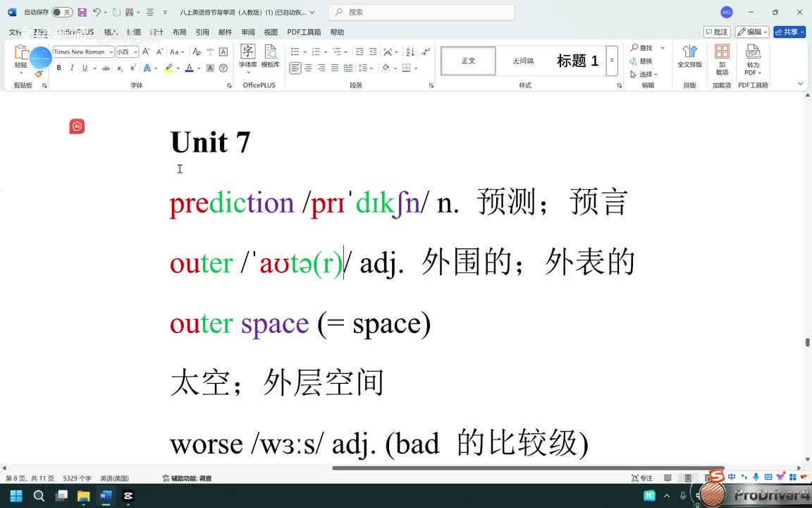Screen dimensions: 812x508
Task: Select Align Left paragraph alignment
Action: [295, 68]
